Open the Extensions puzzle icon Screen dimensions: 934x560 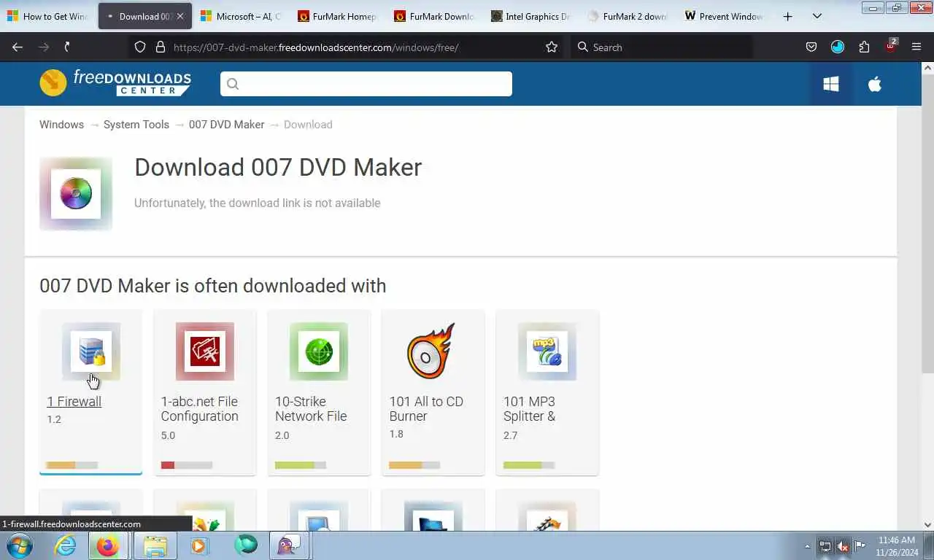tap(864, 47)
